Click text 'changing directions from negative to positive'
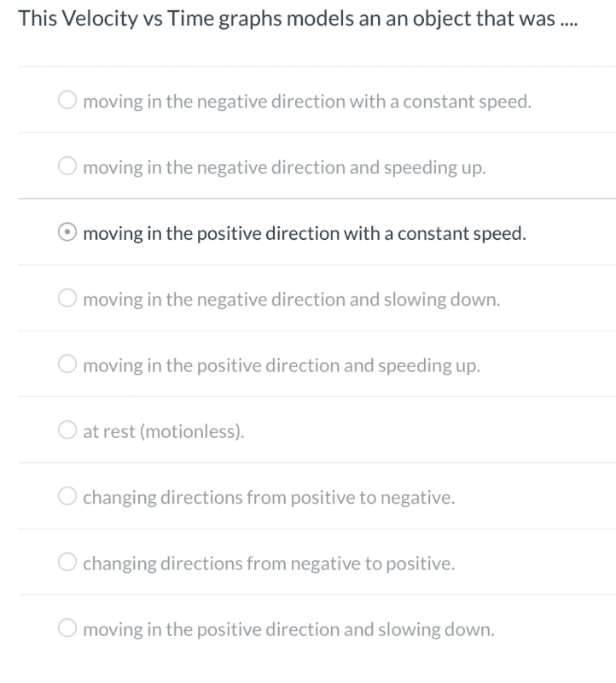Image resolution: width=616 pixels, height=683 pixels. click(269, 563)
